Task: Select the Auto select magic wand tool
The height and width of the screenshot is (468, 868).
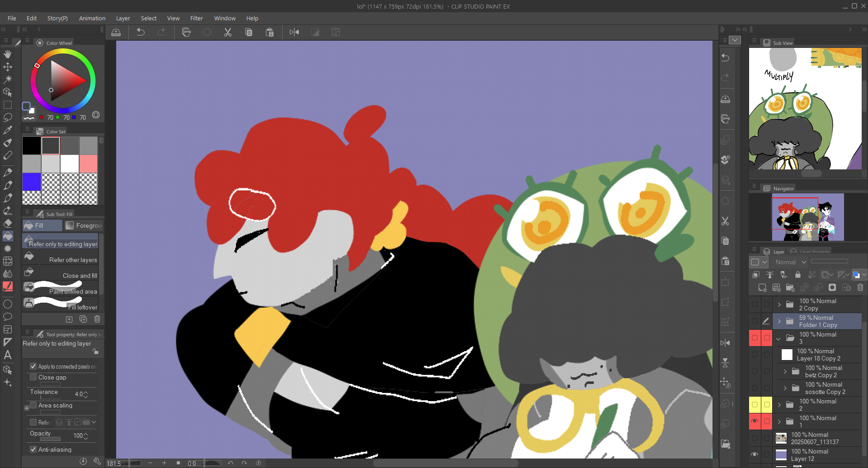Action: pyautogui.click(x=8, y=80)
